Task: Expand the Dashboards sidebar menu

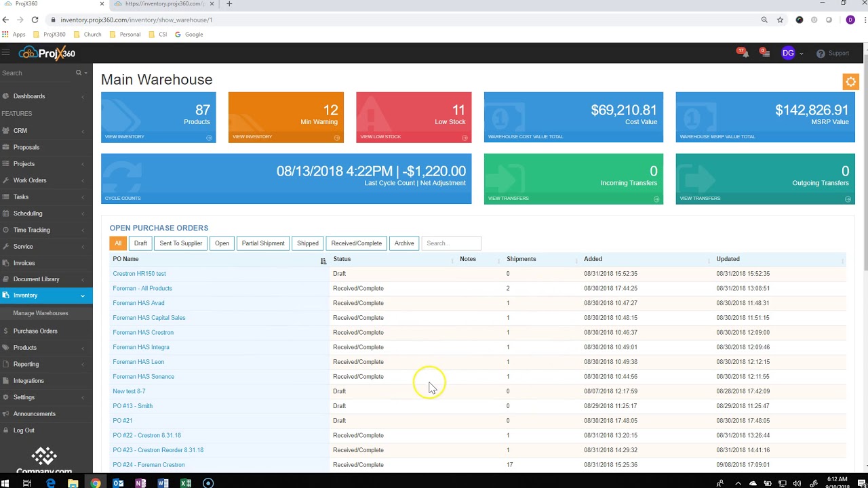Action: point(46,96)
